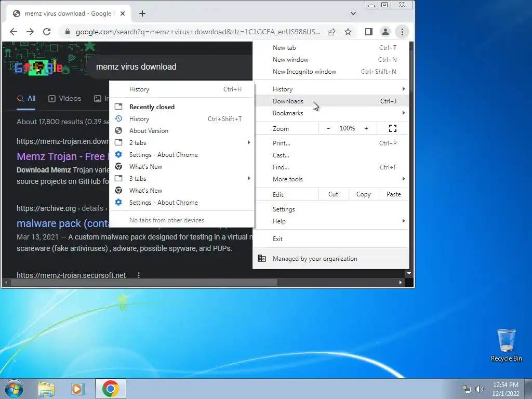The height and width of the screenshot is (399, 532).
Task: Choose Exit from the Chrome menu
Action: [x=331, y=239]
